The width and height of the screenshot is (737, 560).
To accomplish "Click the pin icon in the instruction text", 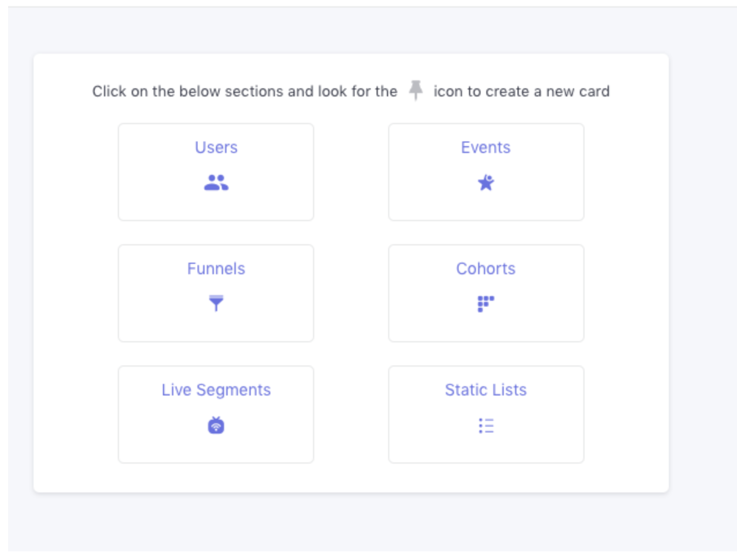I will pyautogui.click(x=416, y=90).
